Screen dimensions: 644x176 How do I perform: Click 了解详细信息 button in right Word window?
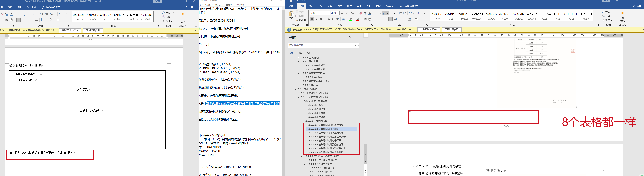click(451, 30)
